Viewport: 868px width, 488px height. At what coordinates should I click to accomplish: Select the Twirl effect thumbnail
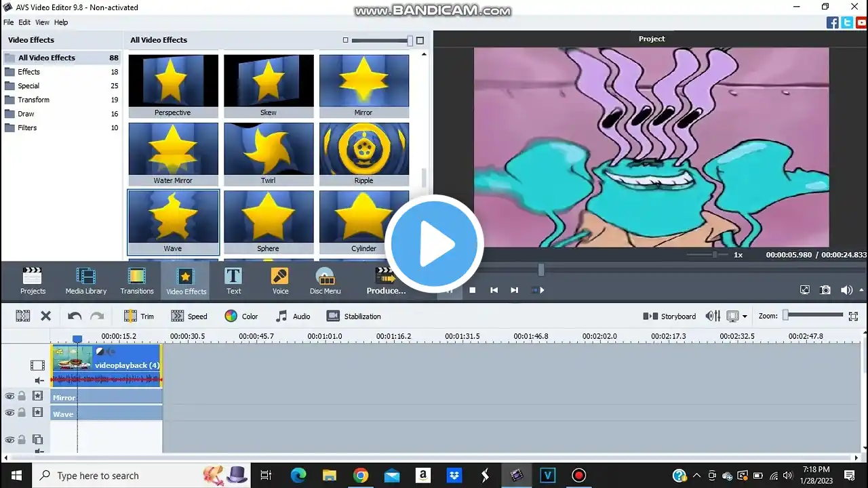tap(269, 154)
